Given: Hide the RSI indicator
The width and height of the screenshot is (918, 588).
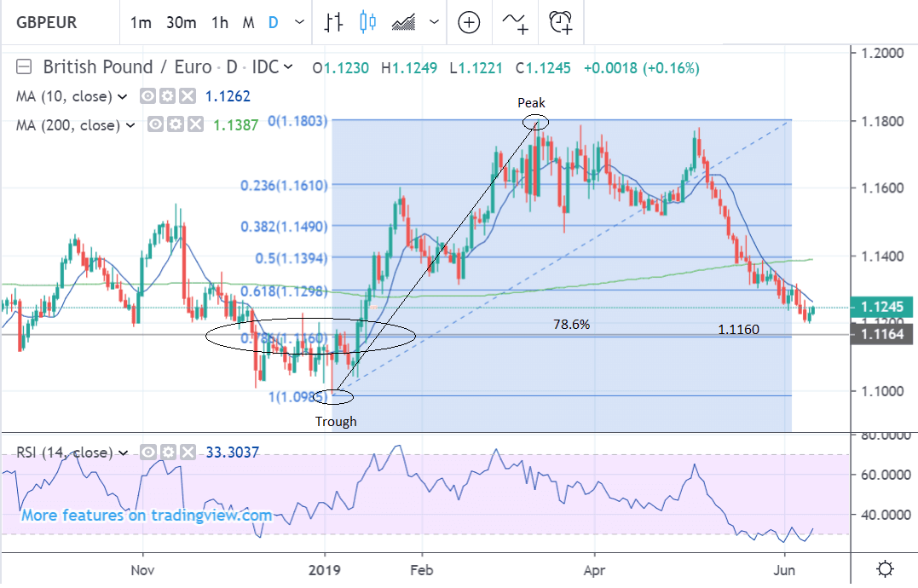Looking at the screenshot, I should coord(148,453).
